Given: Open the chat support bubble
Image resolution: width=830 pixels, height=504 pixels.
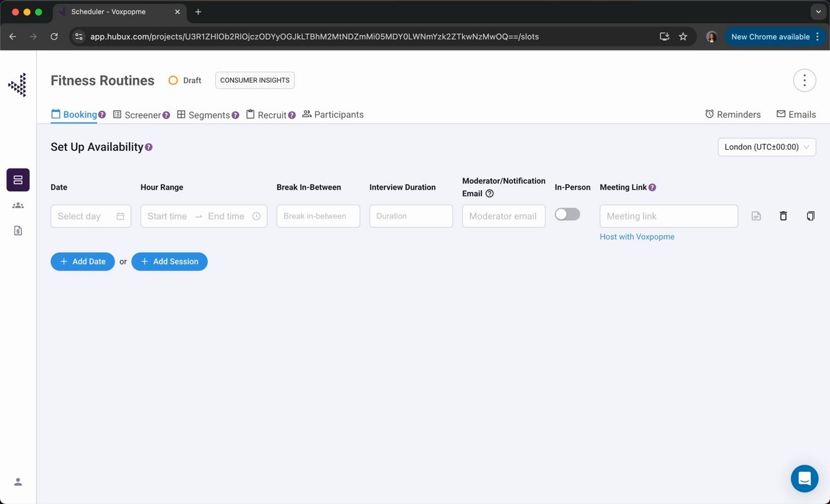Looking at the screenshot, I should tap(804, 479).
